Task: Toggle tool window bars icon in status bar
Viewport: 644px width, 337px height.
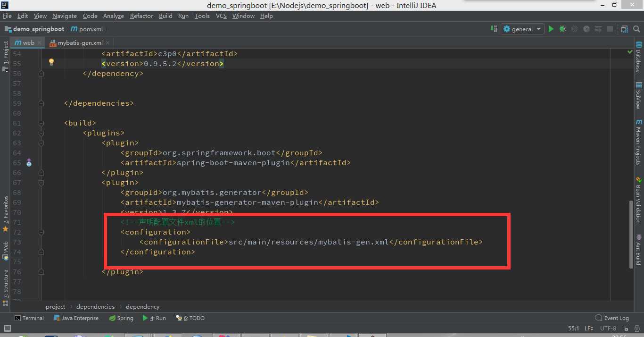Action: [7, 328]
